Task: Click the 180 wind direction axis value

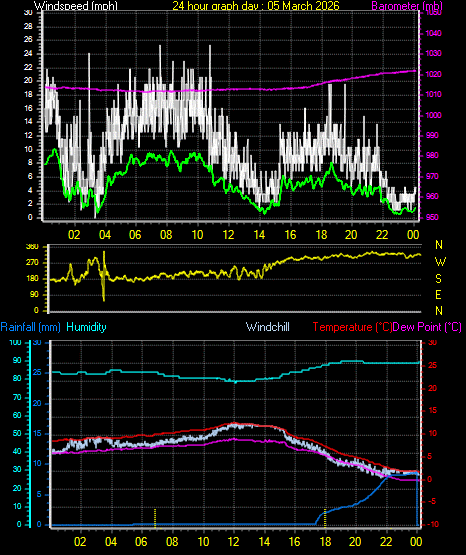Action: 32,279
